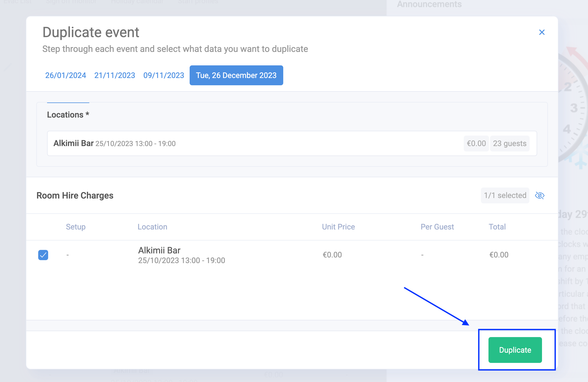Switch to the 26/01/2024 date tab
588x382 pixels.
point(65,75)
